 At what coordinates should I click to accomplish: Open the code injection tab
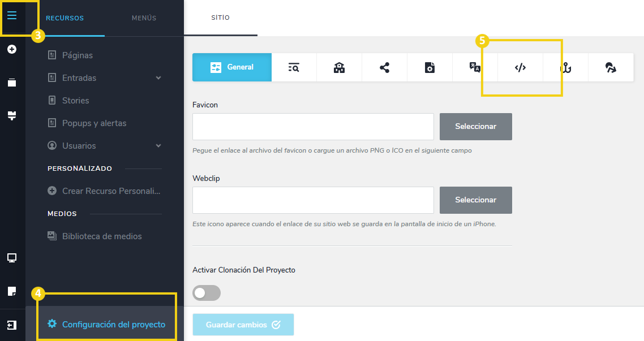pyautogui.click(x=520, y=67)
